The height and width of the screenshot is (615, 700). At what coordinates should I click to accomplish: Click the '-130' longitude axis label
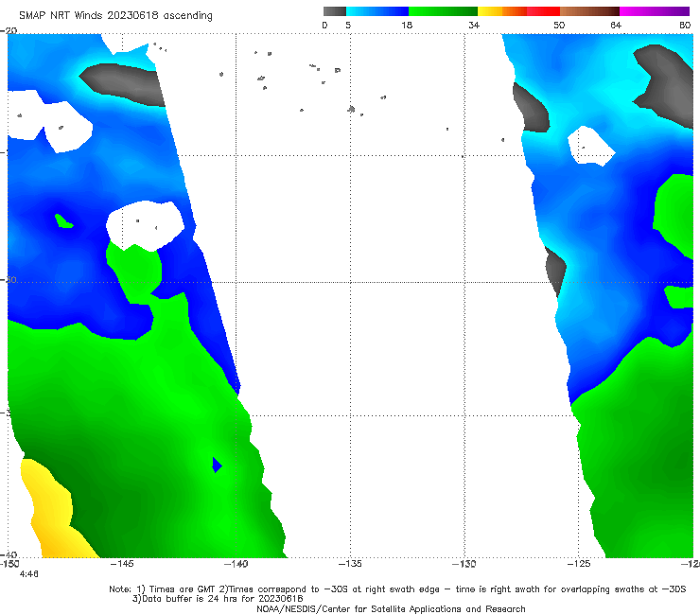click(x=464, y=564)
